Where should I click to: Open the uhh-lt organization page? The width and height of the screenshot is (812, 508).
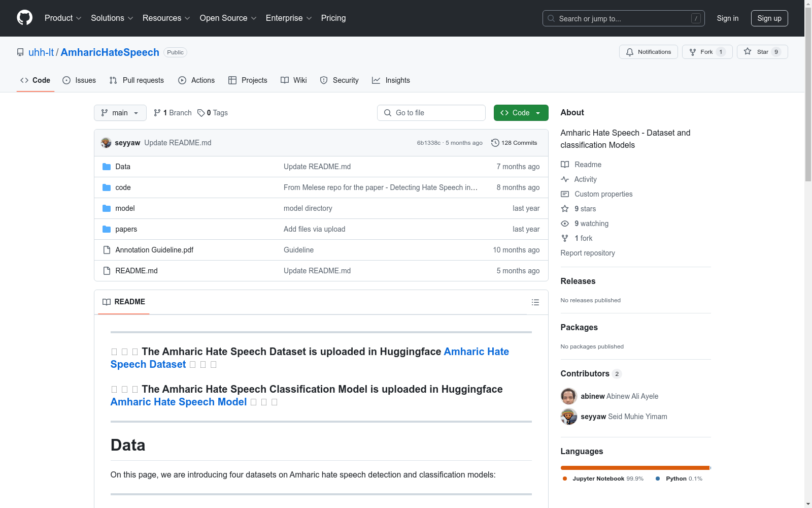click(41, 52)
